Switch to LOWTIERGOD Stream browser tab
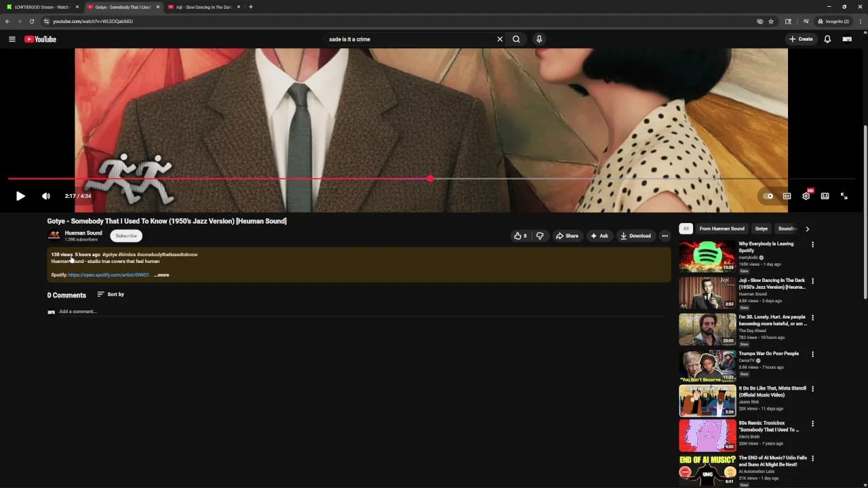The width and height of the screenshot is (868, 488). click(x=41, y=7)
